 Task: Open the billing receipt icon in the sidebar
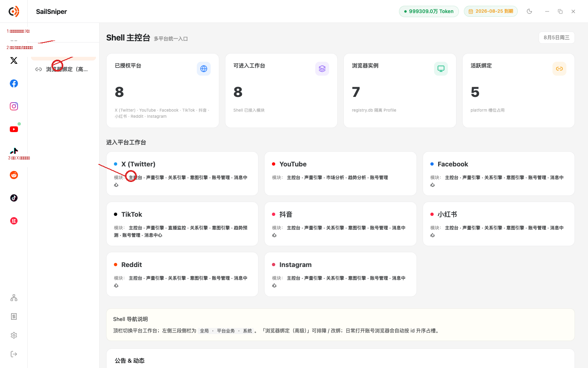pyautogui.click(x=14, y=316)
